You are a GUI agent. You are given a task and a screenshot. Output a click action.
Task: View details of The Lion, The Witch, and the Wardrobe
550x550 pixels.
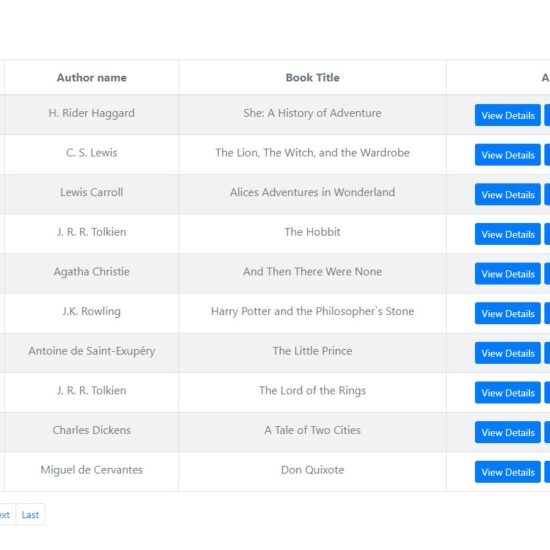point(508,155)
